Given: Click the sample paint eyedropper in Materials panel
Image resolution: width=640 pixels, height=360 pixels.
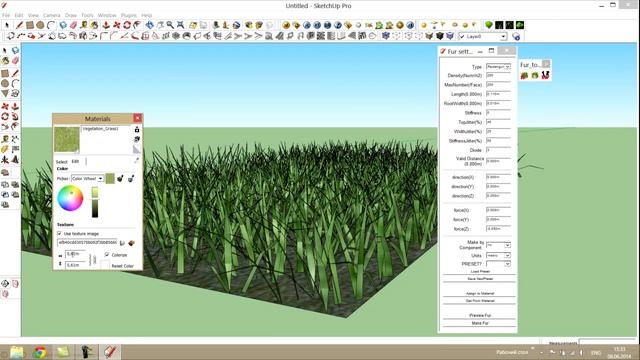Looking at the screenshot, I should [136, 161].
